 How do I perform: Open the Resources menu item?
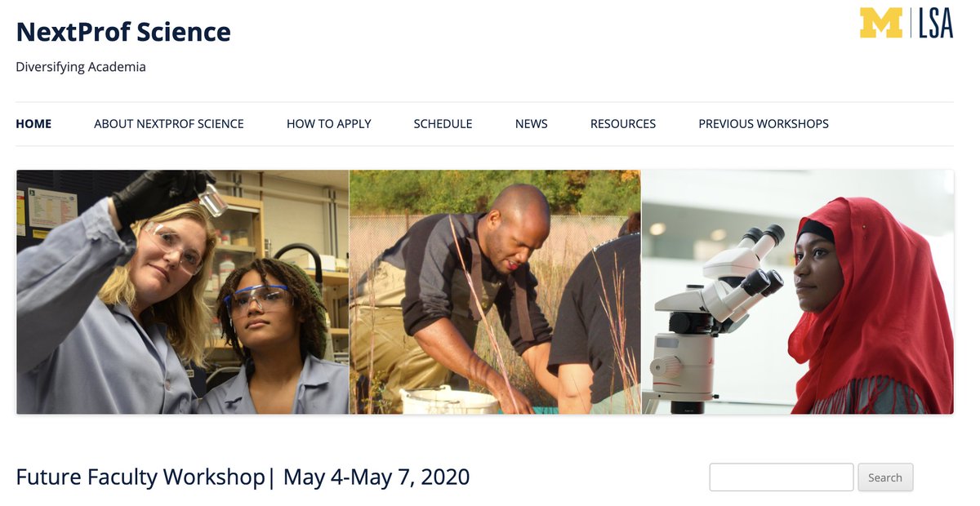[623, 124]
